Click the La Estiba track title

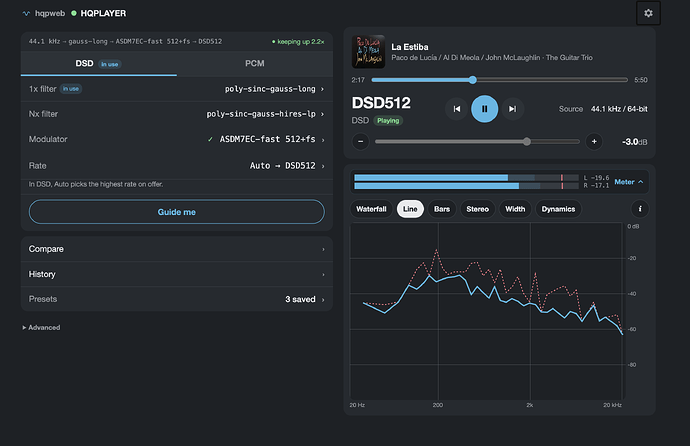pyautogui.click(x=410, y=47)
